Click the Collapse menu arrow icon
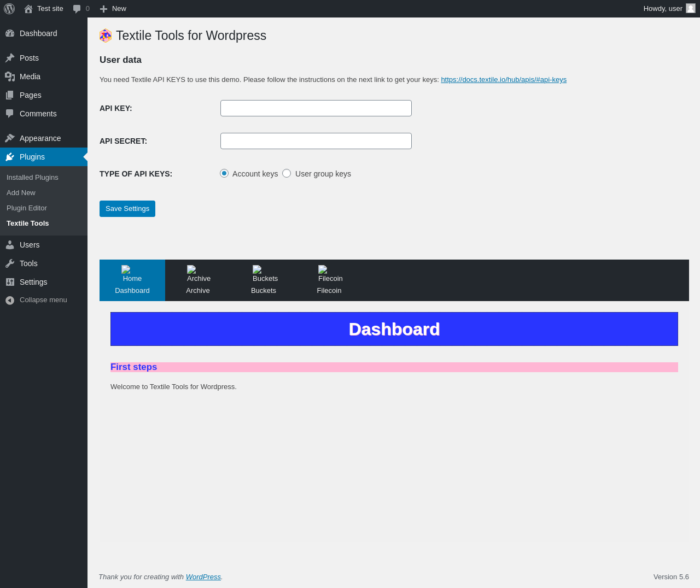The height and width of the screenshot is (588, 700). pos(10,300)
